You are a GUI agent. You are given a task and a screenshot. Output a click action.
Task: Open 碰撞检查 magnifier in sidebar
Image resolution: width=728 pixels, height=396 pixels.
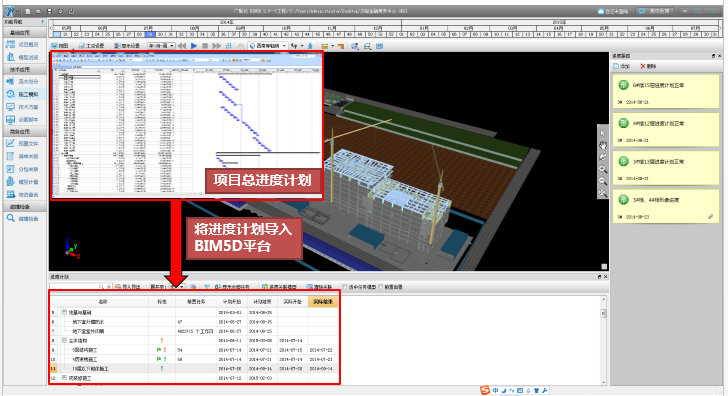[x=23, y=218]
